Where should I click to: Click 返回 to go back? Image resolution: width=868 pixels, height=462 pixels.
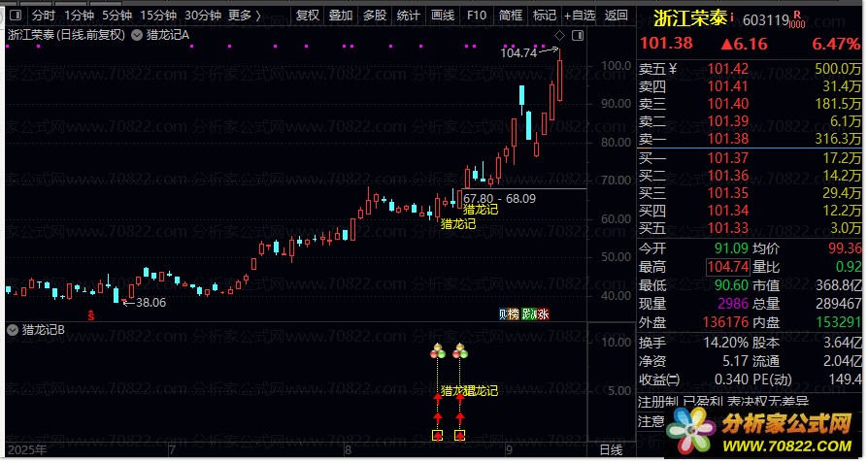[617, 15]
